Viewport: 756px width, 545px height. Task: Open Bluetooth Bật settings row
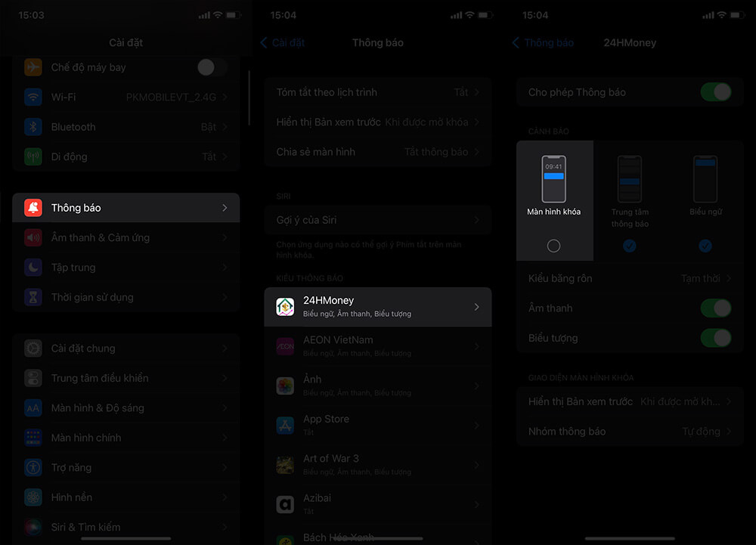125,127
